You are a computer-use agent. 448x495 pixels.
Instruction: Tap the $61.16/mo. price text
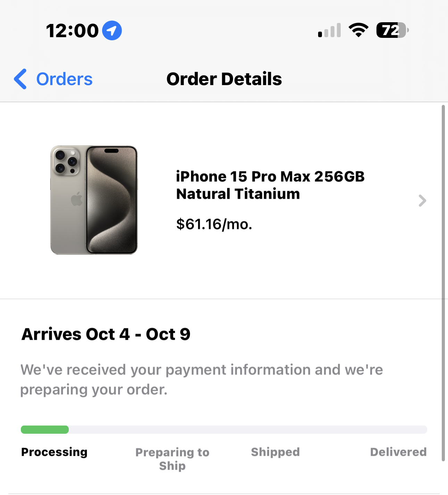pyautogui.click(x=214, y=224)
